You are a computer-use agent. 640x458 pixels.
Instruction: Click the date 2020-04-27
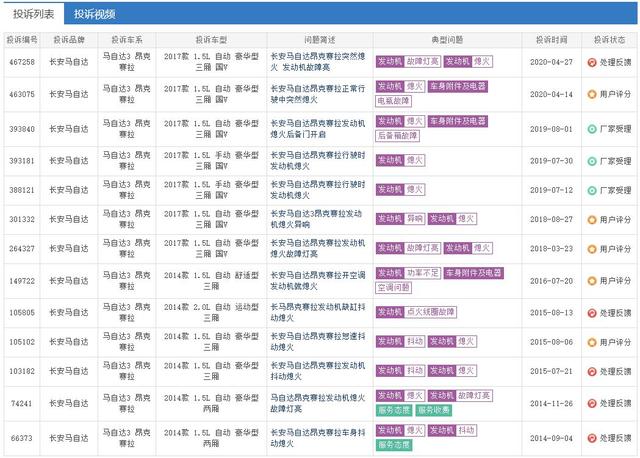551,62
